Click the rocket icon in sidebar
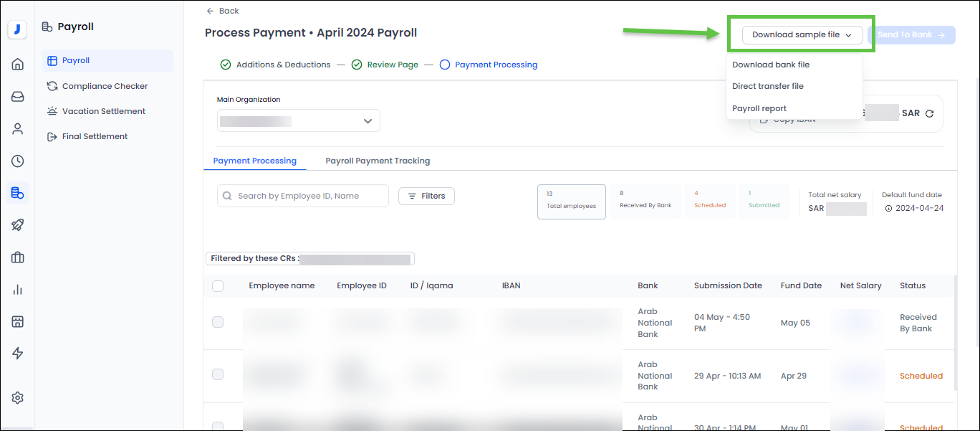This screenshot has height=431, width=980. (18, 225)
